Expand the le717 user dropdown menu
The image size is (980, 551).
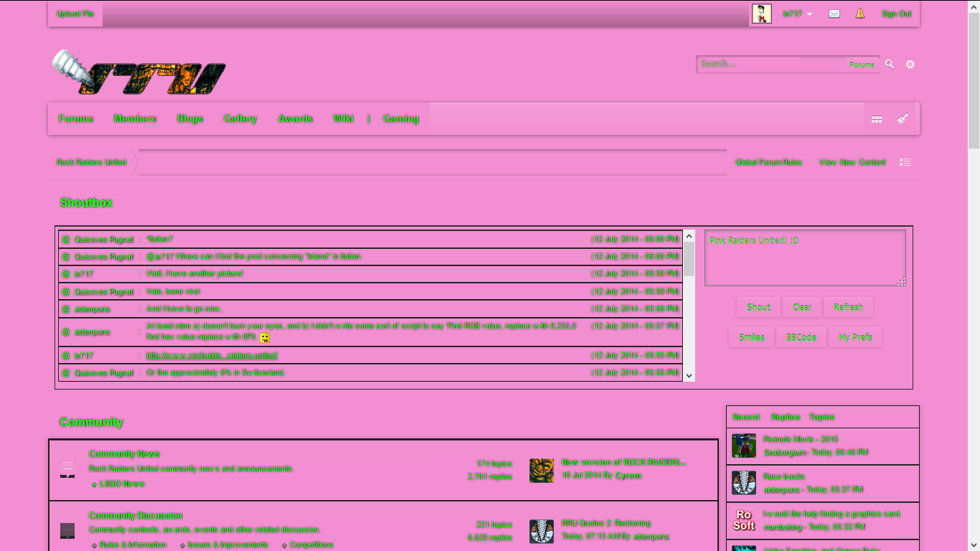pyautogui.click(x=797, y=14)
